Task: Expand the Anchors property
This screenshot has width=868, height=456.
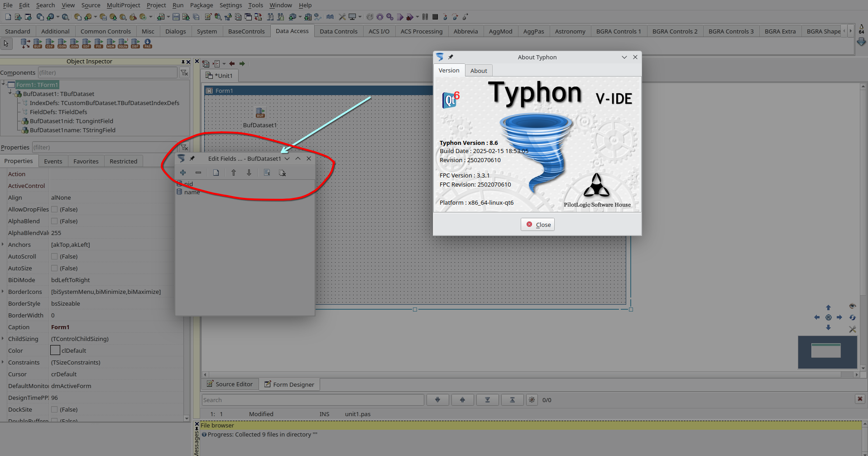Action: coord(3,245)
